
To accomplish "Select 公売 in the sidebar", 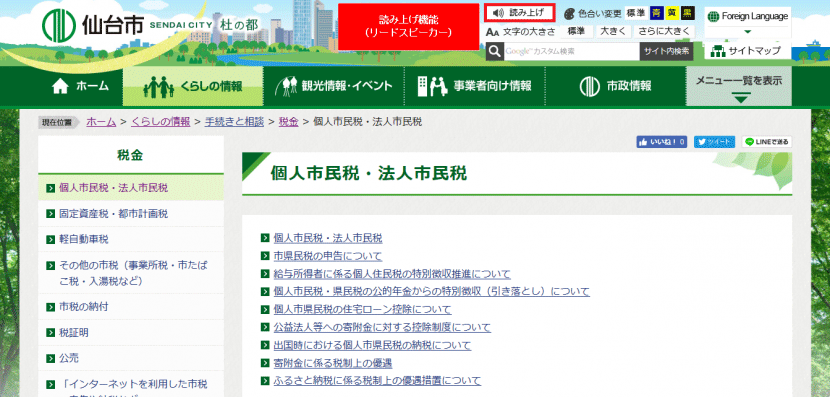I will (131, 358).
